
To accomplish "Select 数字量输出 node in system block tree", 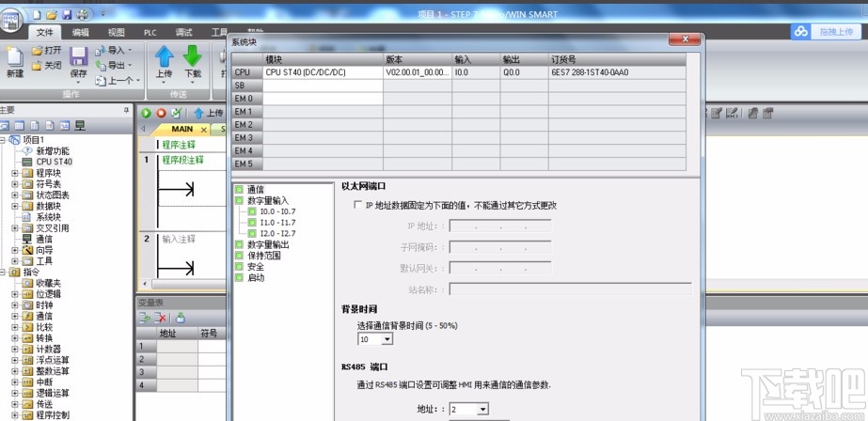I will [268, 244].
